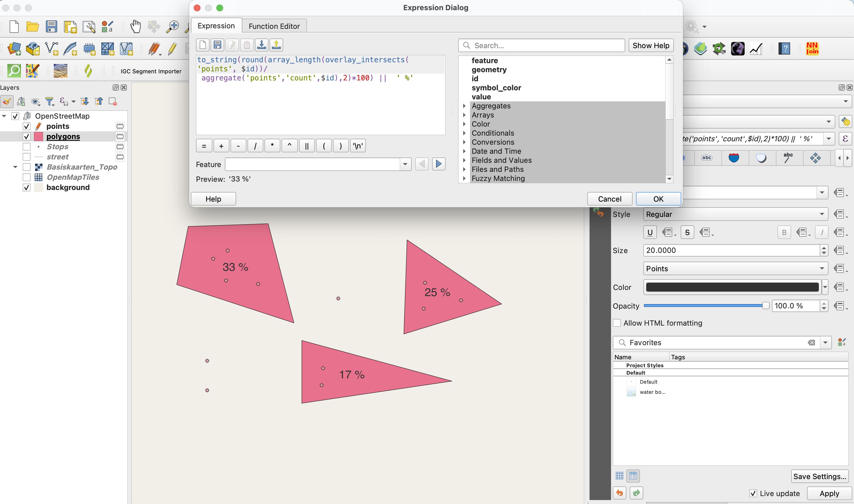Expand Aggregates function group

464,106
